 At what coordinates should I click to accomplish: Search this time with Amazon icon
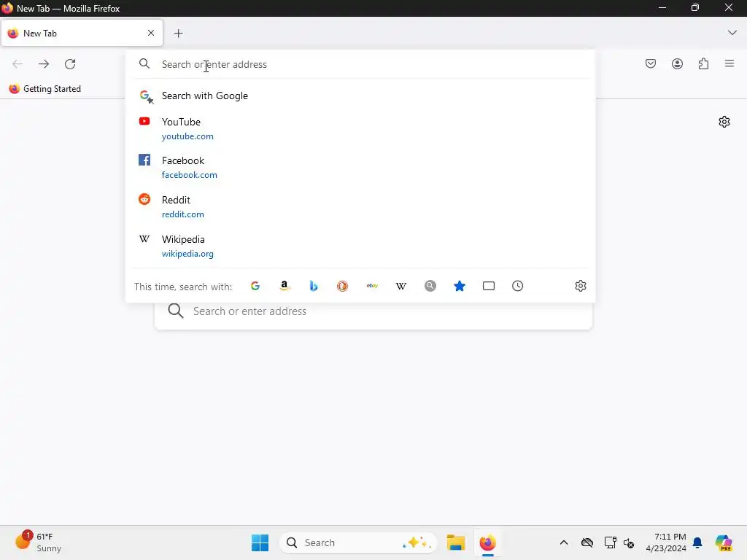(x=285, y=286)
